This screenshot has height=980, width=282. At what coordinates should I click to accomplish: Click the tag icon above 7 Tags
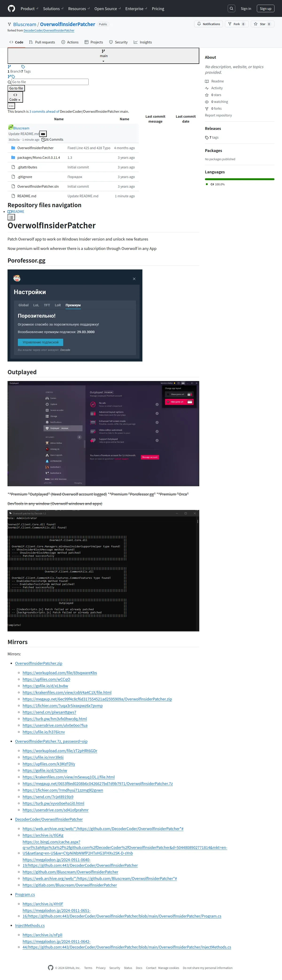click(23, 66)
